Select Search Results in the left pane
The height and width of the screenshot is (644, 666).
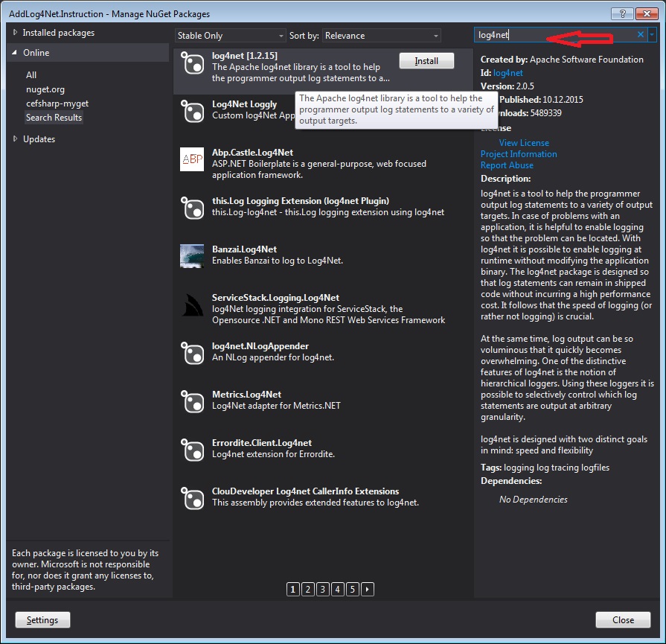pyautogui.click(x=54, y=118)
